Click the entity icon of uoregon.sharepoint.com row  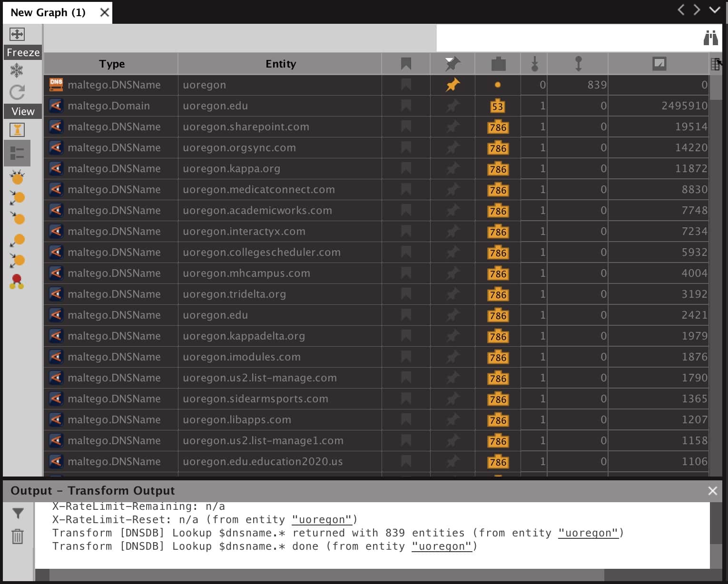pyautogui.click(x=56, y=127)
